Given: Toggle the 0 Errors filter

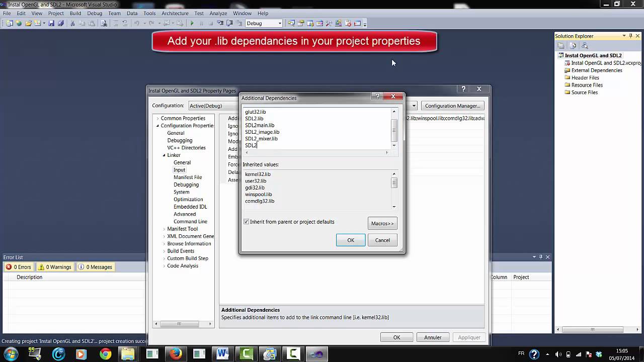Looking at the screenshot, I should (x=19, y=267).
